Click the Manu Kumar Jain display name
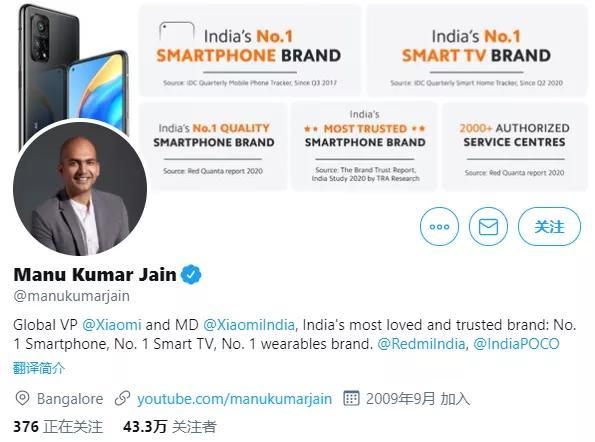This screenshot has width=595, height=442. pyautogui.click(x=95, y=274)
